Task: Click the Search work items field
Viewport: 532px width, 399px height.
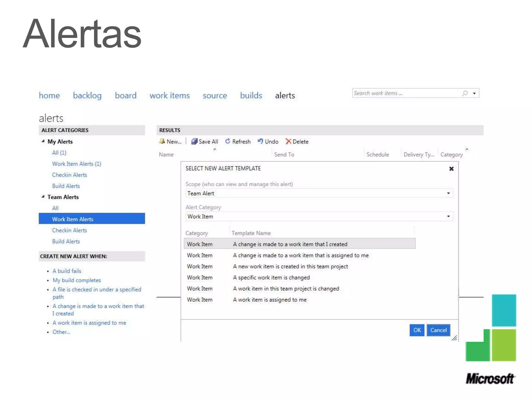Action: point(405,93)
